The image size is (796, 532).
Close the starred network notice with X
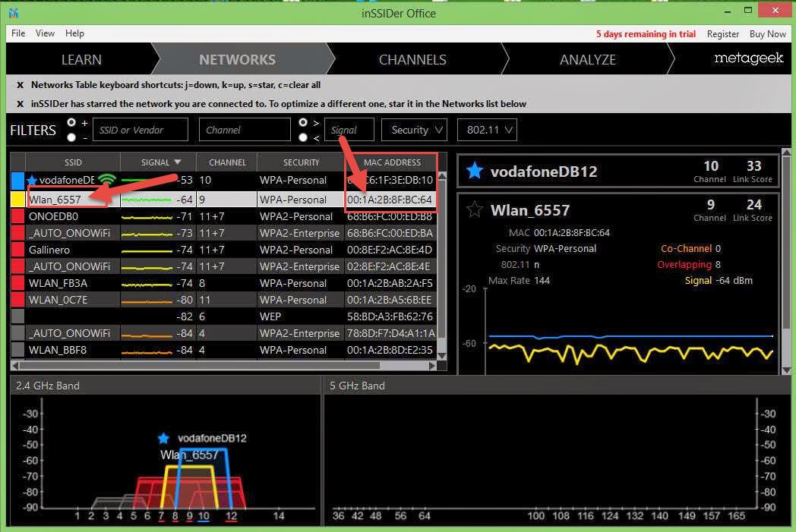pos(20,104)
